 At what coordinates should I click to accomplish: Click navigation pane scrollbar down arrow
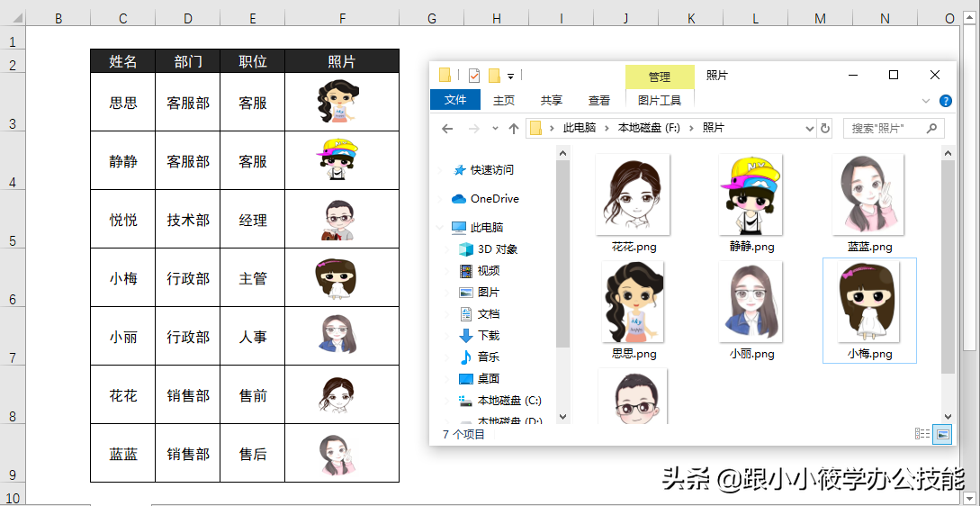click(563, 416)
